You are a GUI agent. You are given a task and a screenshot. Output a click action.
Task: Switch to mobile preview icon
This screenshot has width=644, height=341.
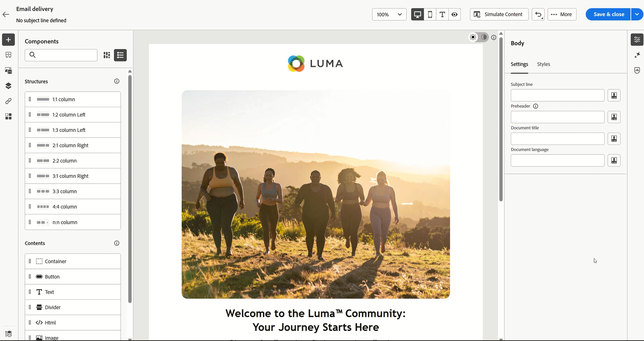point(430,14)
